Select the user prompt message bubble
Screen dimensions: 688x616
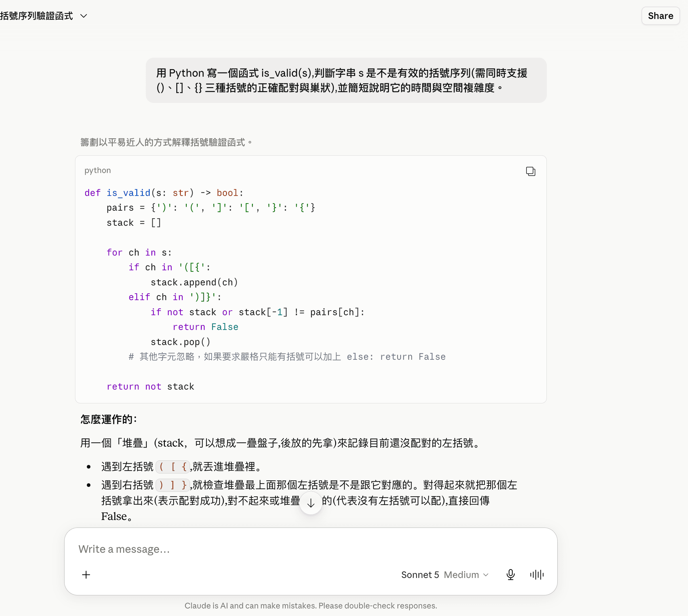click(x=346, y=80)
